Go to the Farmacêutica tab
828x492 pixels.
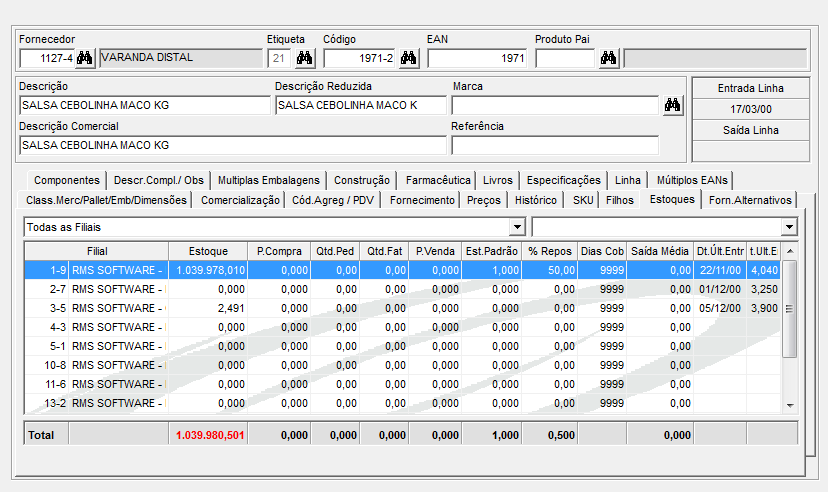click(438, 181)
